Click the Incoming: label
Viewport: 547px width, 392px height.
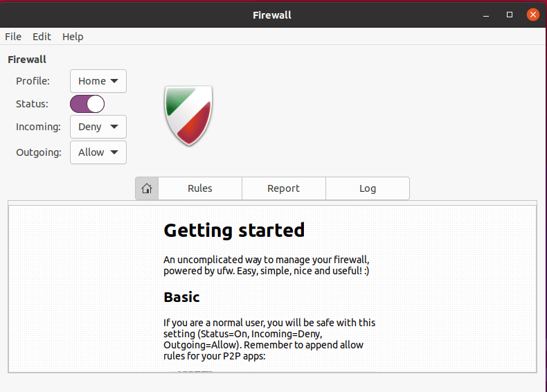click(38, 127)
